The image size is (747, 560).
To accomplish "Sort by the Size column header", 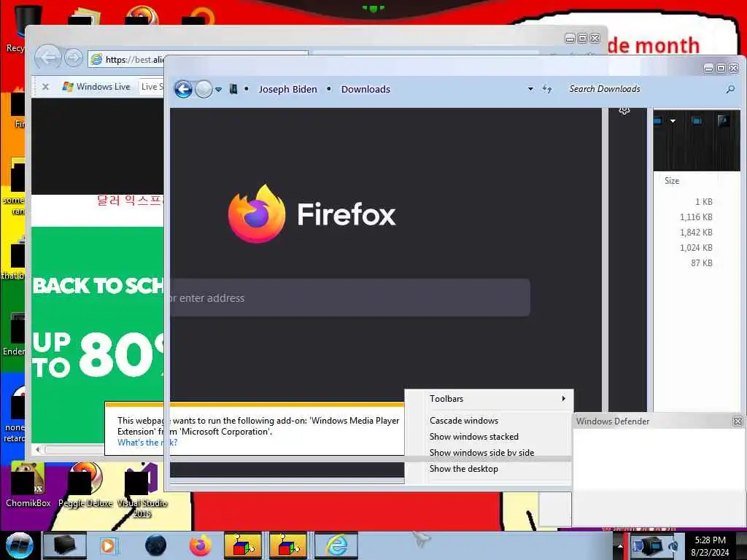I will [x=672, y=181].
